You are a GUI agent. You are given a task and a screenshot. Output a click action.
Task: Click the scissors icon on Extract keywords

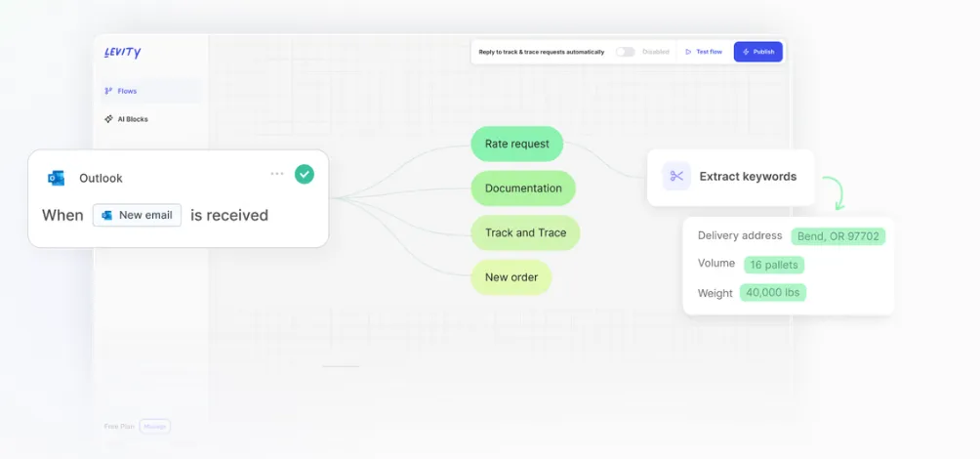[x=676, y=177]
